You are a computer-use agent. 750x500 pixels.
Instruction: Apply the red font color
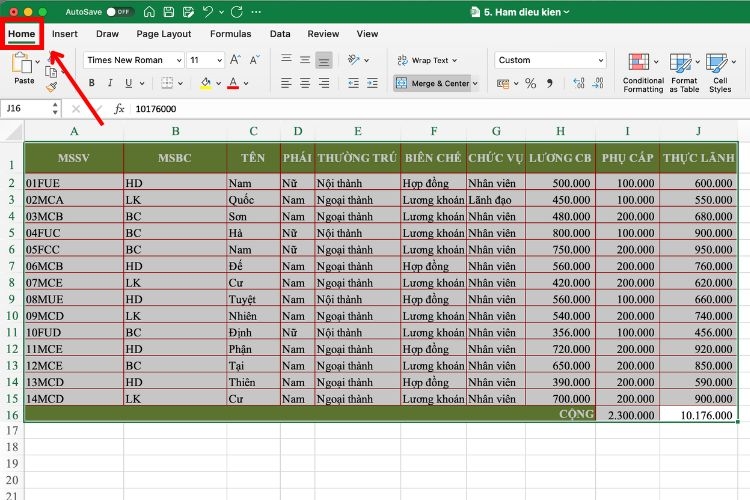pyautogui.click(x=233, y=83)
